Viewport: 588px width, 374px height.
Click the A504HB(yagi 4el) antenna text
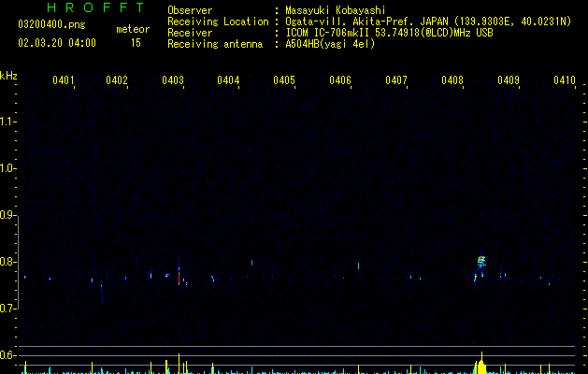pyautogui.click(x=330, y=44)
